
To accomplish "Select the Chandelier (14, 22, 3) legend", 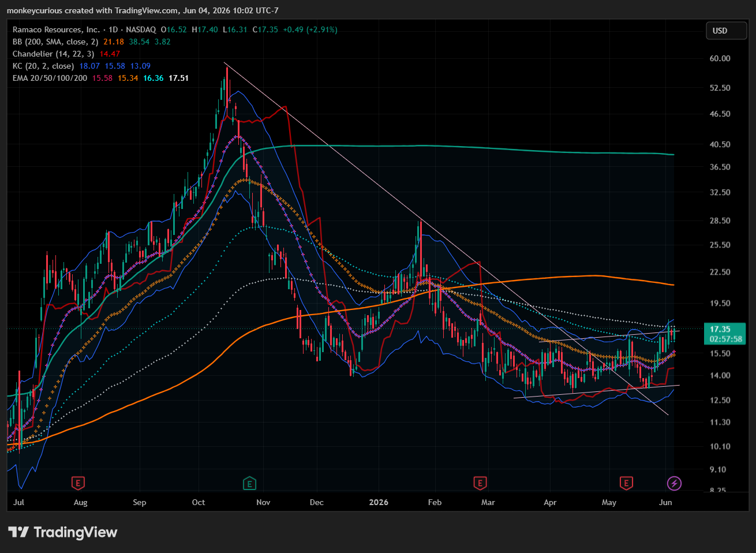I will 54,54.
